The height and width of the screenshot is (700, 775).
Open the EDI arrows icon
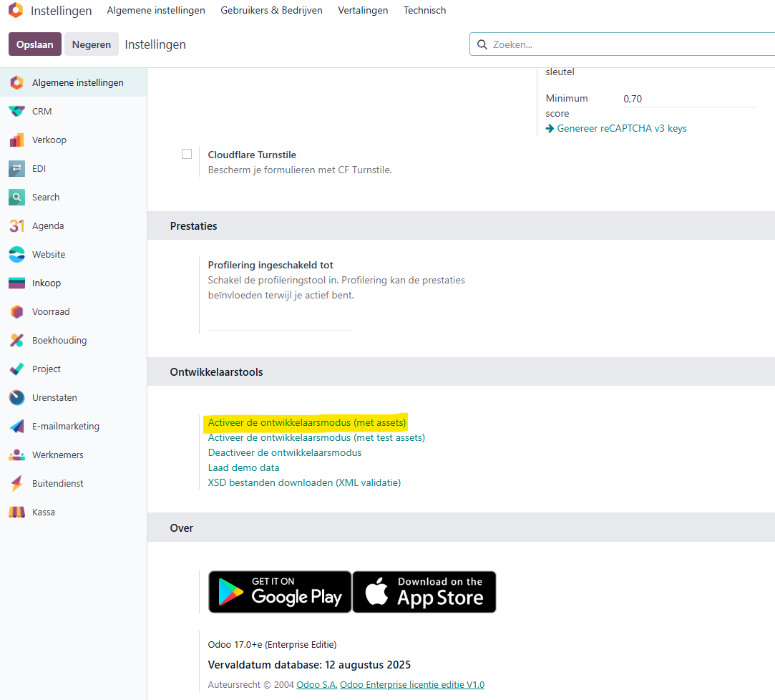pyautogui.click(x=16, y=169)
